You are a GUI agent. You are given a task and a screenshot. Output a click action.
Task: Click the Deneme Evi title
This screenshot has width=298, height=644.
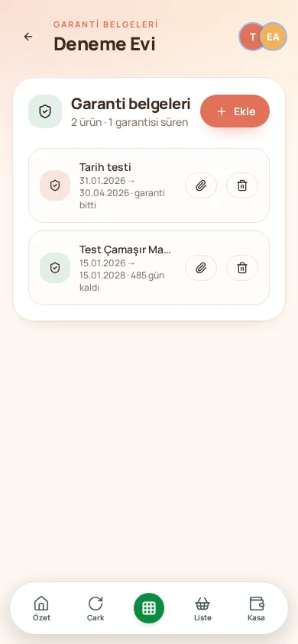105,44
